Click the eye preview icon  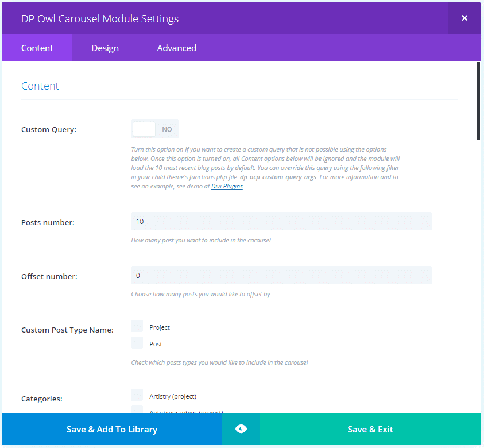(241, 429)
